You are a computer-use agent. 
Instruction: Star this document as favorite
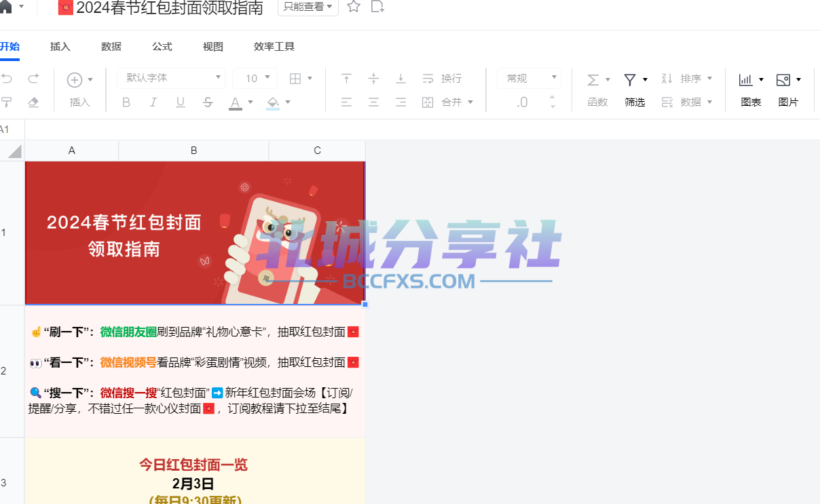(354, 7)
